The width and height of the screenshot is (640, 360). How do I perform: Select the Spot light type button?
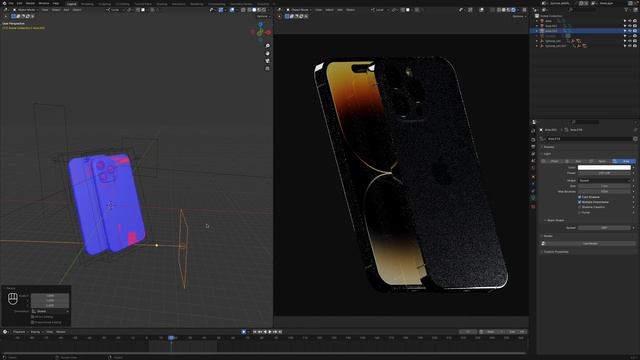pyautogui.click(x=600, y=161)
